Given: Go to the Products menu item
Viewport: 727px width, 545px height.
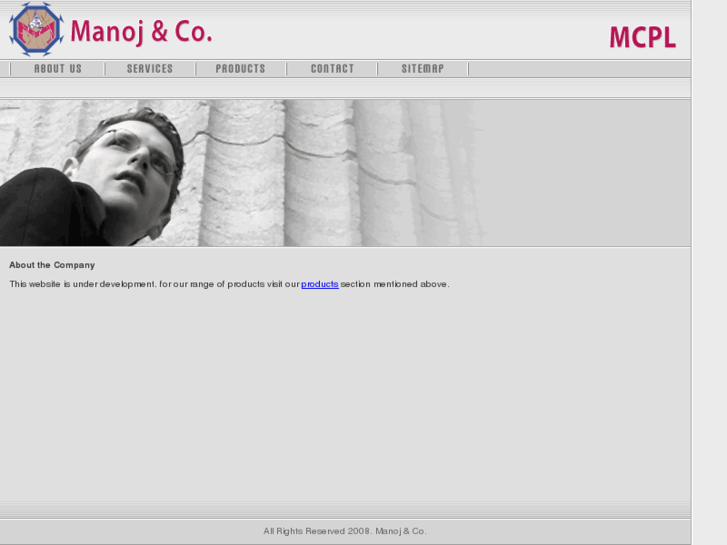Looking at the screenshot, I should 240,69.
